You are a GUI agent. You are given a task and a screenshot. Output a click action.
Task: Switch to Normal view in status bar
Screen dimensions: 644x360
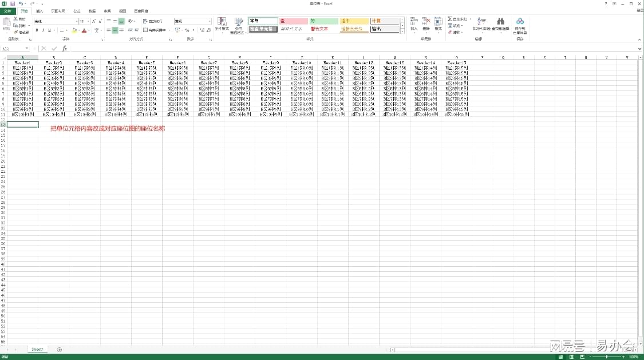point(560,357)
